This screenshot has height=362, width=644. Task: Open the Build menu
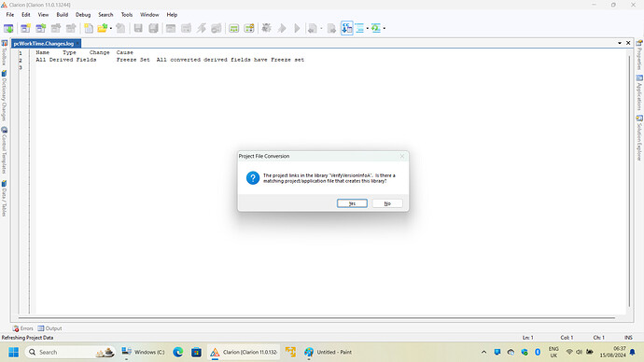coord(62,14)
